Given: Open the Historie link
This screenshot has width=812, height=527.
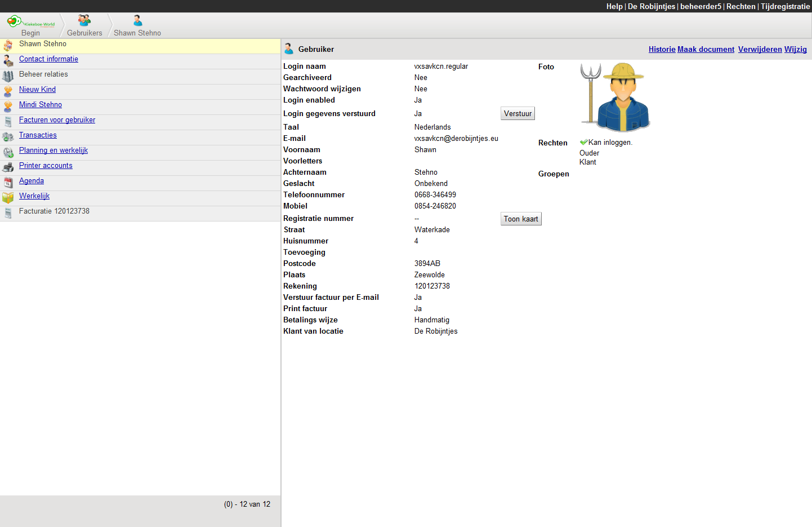Looking at the screenshot, I should click(662, 50).
